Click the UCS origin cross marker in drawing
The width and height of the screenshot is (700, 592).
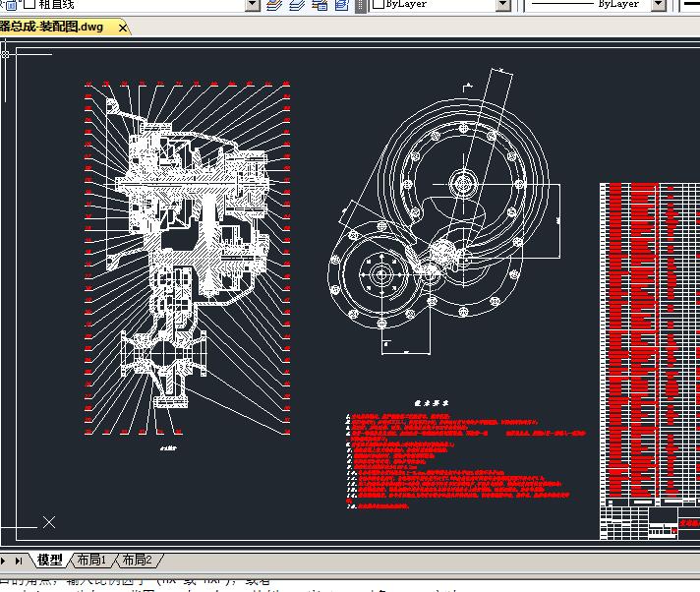[48, 522]
